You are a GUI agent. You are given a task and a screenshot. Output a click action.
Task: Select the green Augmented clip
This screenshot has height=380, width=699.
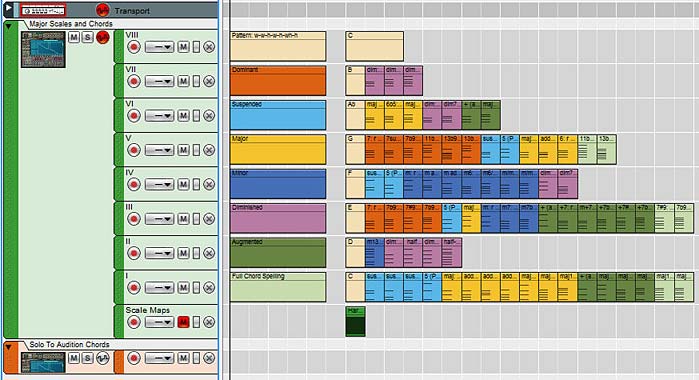[x=278, y=252]
